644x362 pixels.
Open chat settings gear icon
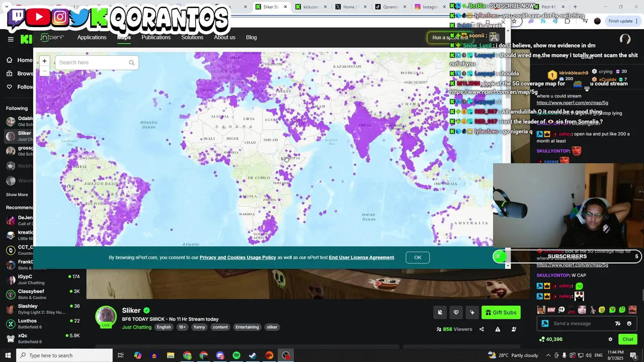point(610,339)
